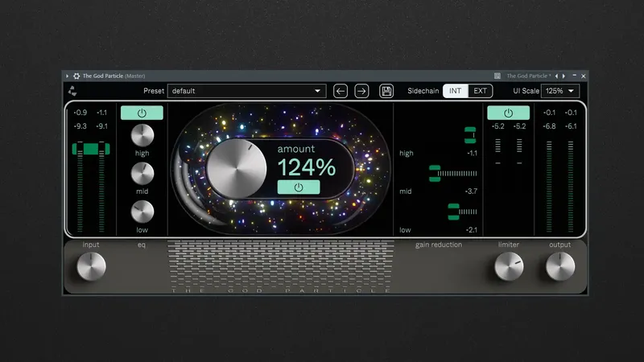The width and height of the screenshot is (644, 362).
Task: Click the limiter knob
Action: coord(509,266)
